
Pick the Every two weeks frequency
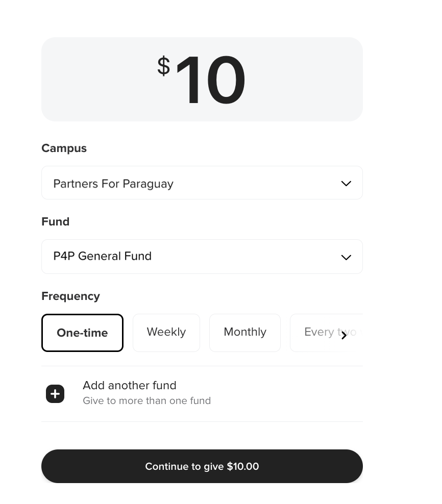326,333
